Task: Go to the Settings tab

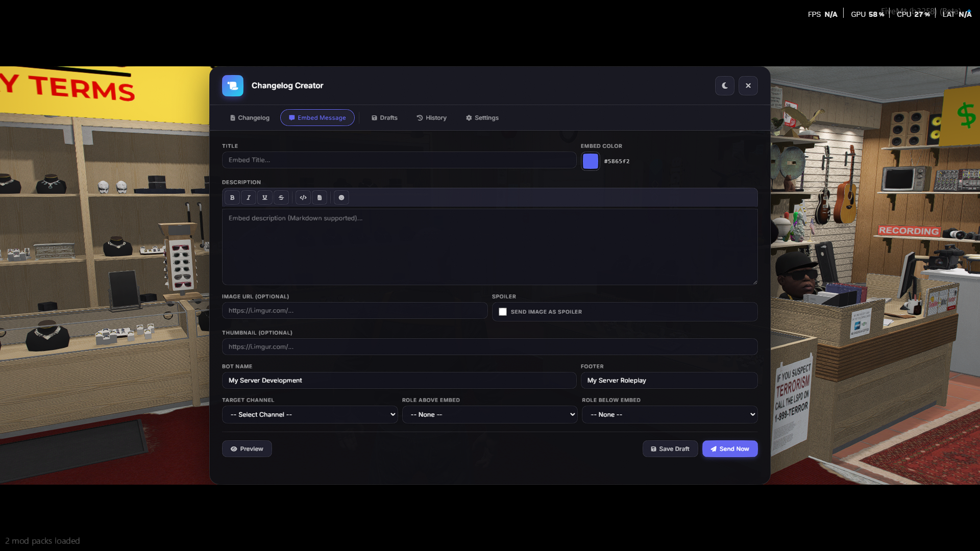Action: click(x=482, y=118)
